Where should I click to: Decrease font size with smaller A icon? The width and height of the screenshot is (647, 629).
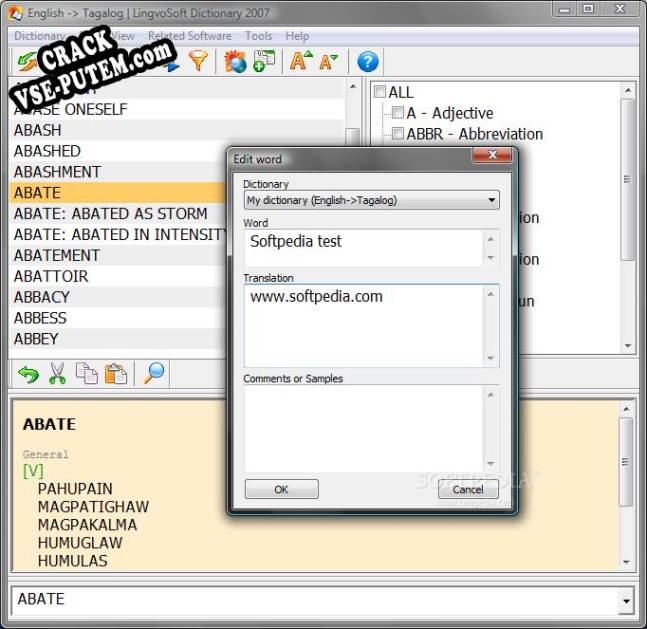pos(328,62)
